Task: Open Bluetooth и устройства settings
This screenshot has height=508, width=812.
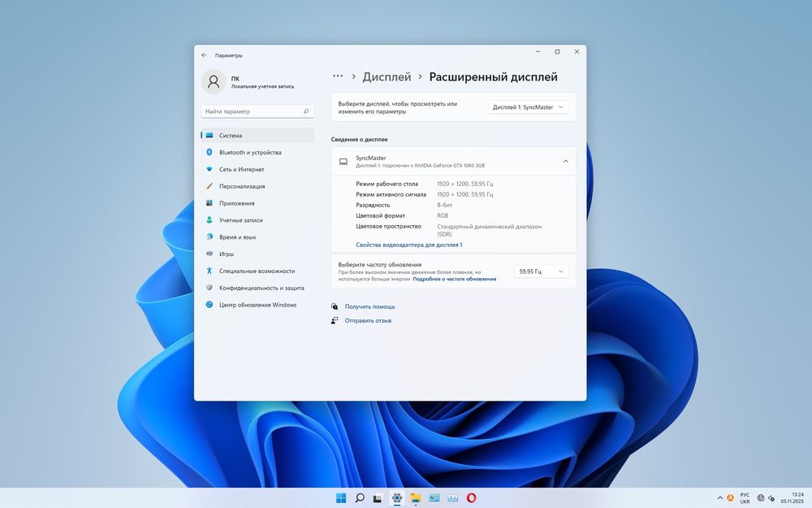Action: point(257,153)
